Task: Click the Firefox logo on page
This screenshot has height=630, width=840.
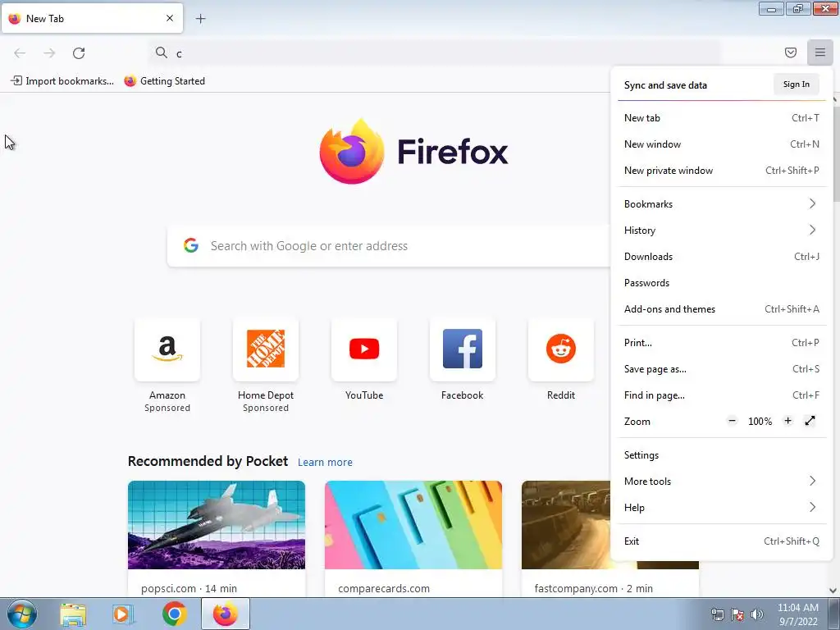Action: coord(413,151)
